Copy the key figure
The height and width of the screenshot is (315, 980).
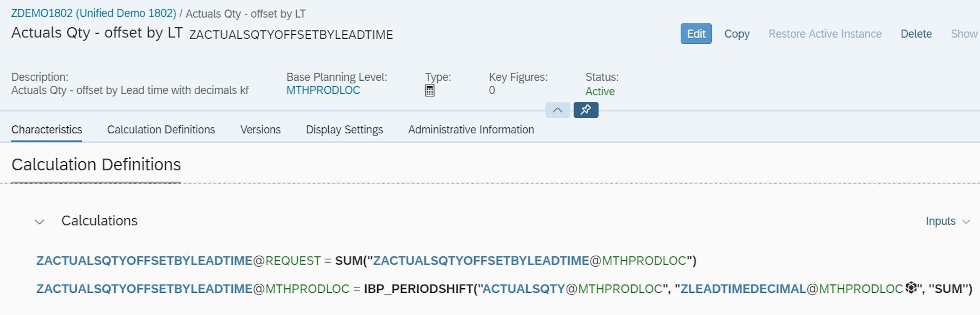(736, 34)
